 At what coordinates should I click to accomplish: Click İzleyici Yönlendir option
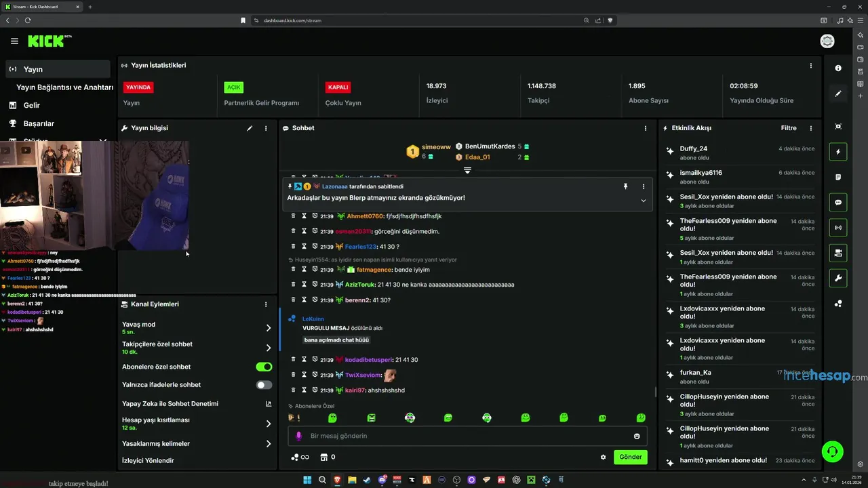pos(148,461)
